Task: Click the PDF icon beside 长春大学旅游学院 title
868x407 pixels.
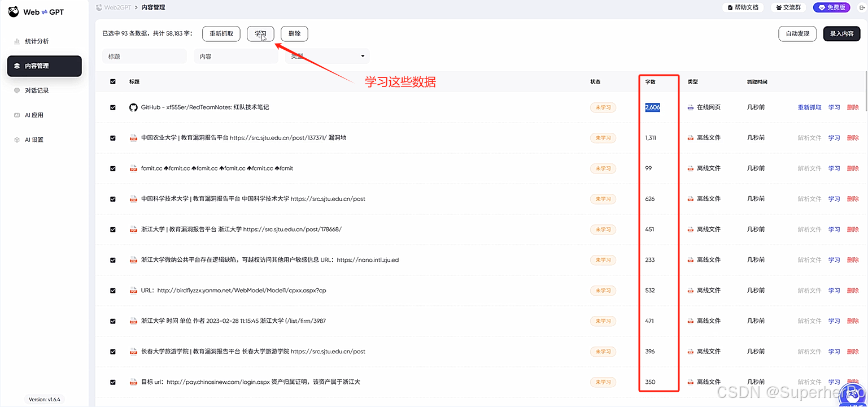Action: tap(133, 352)
